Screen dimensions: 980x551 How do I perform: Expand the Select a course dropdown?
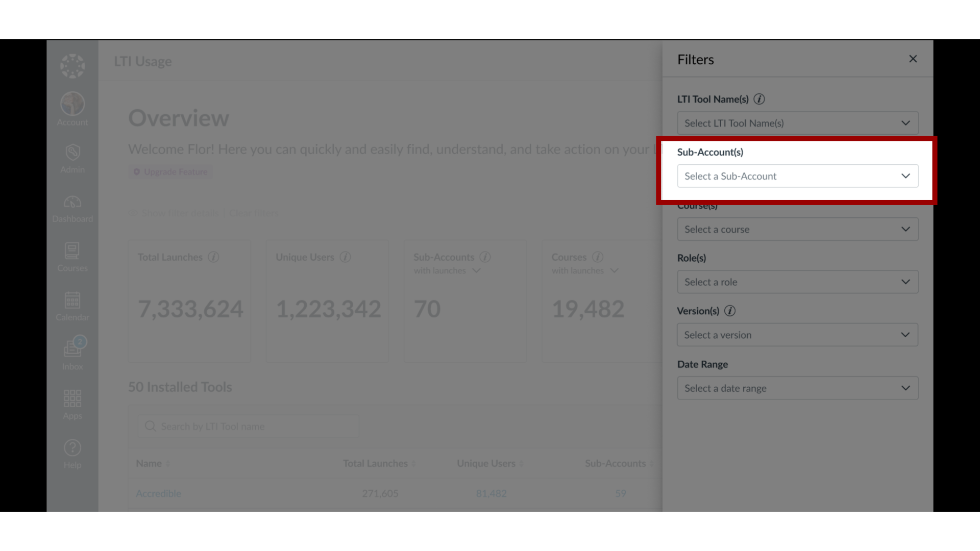798,229
